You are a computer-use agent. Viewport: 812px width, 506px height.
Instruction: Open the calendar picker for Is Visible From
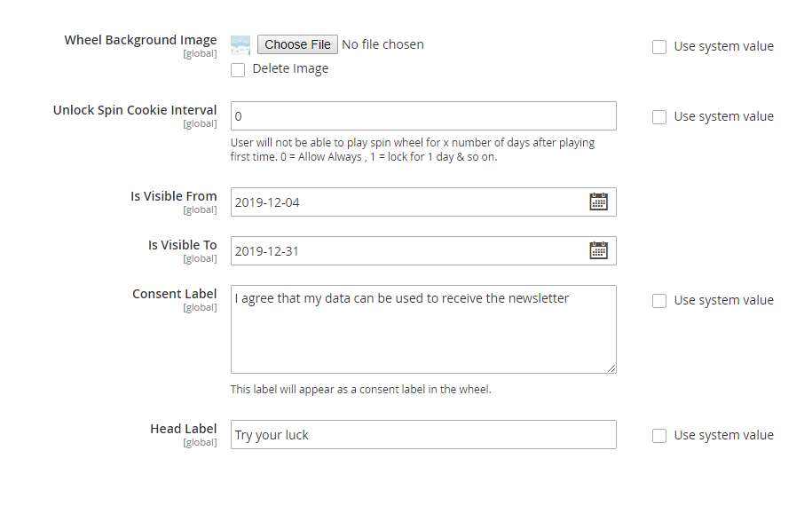[x=599, y=202]
